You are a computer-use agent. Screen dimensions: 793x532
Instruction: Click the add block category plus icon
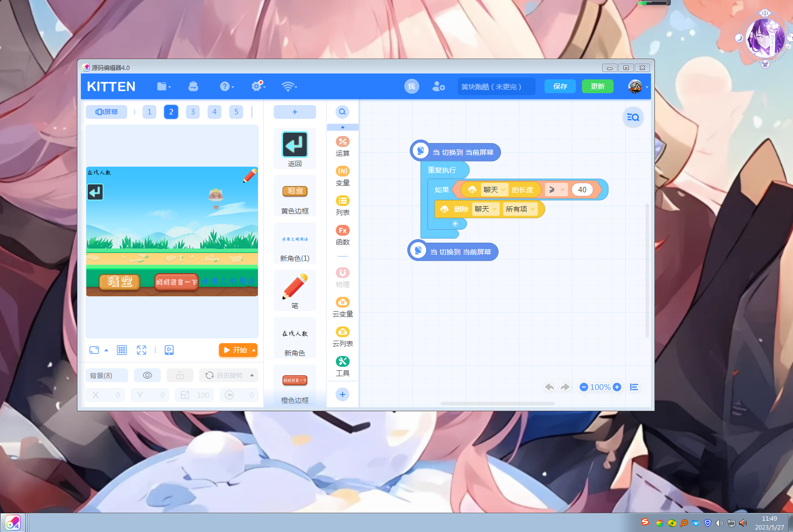(342, 394)
